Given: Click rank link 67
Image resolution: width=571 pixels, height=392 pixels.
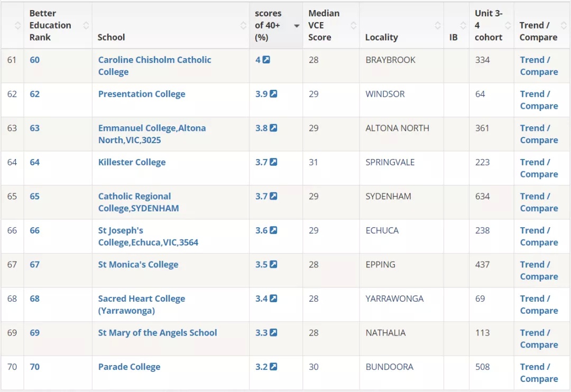Looking at the screenshot, I should point(34,264).
